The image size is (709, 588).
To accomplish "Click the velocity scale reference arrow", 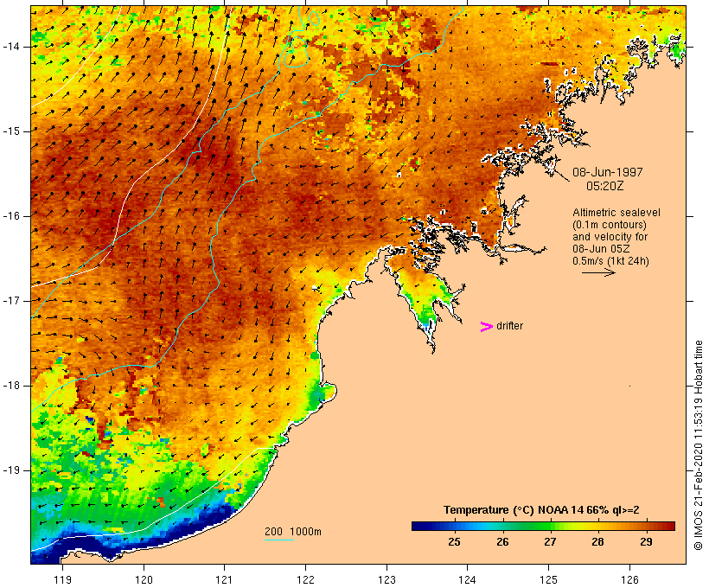I will (x=598, y=272).
